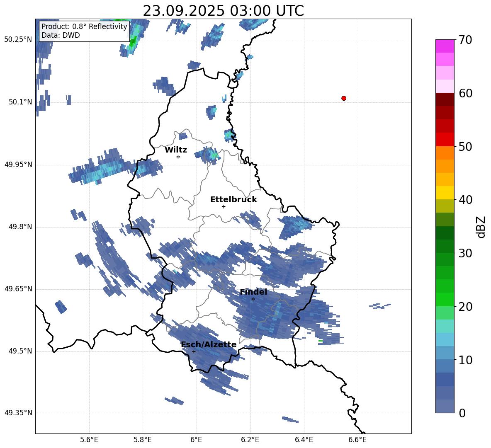Click the Esch/Alzette city label

click(209, 345)
